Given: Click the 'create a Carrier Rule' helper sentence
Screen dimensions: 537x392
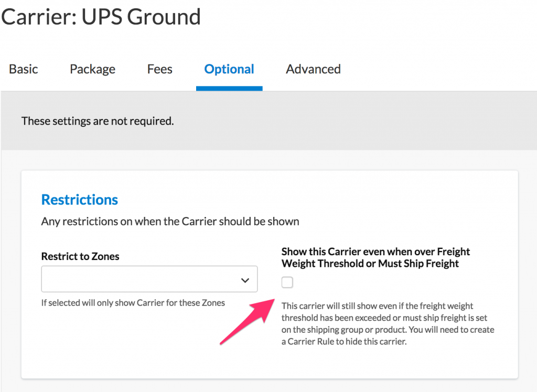Looking at the screenshot, I should (x=388, y=336).
